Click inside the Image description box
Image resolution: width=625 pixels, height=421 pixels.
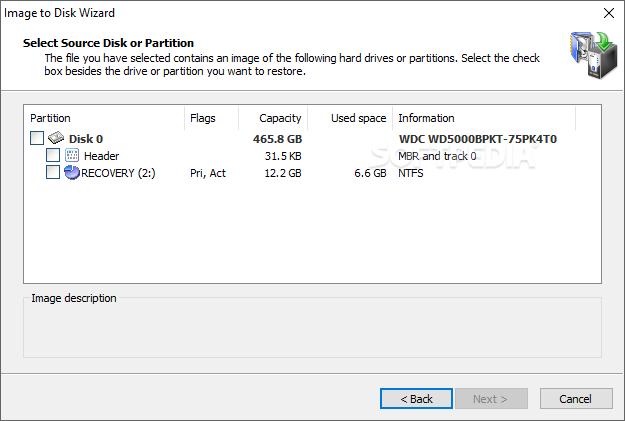(x=312, y=329)
